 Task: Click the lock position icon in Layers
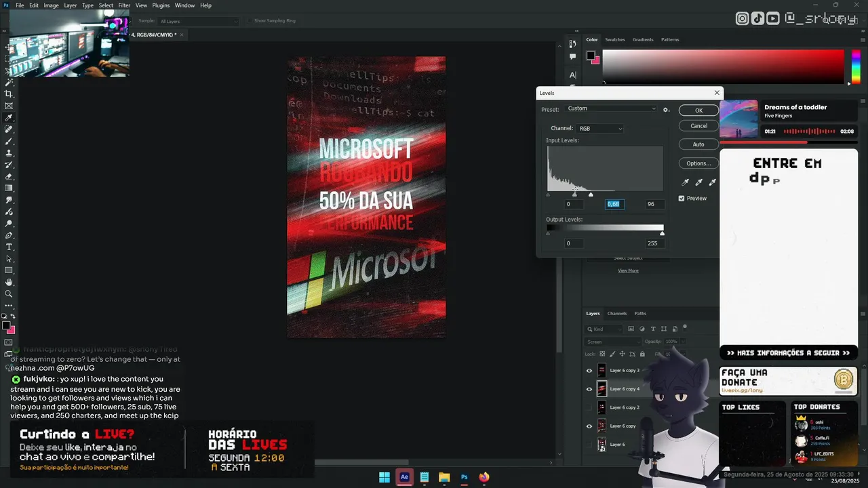pos(622,354)
